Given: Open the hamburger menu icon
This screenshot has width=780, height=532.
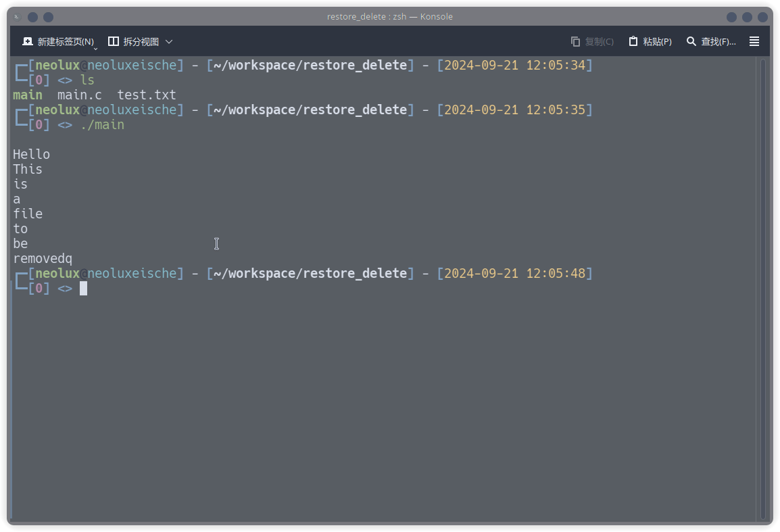Looking at the screenshot, I should (x=754, y=42).
